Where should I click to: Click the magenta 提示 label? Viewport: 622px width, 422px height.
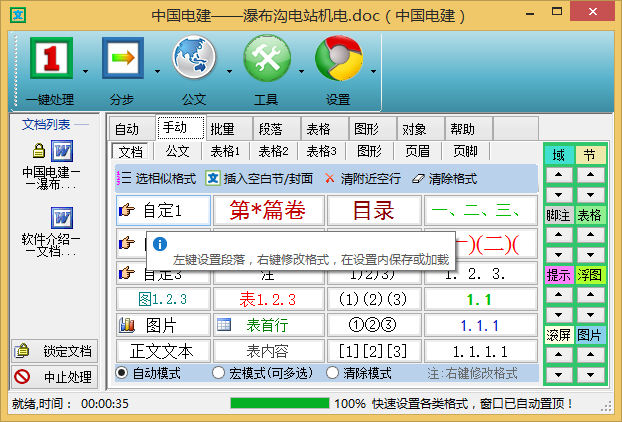pos(559,274)
